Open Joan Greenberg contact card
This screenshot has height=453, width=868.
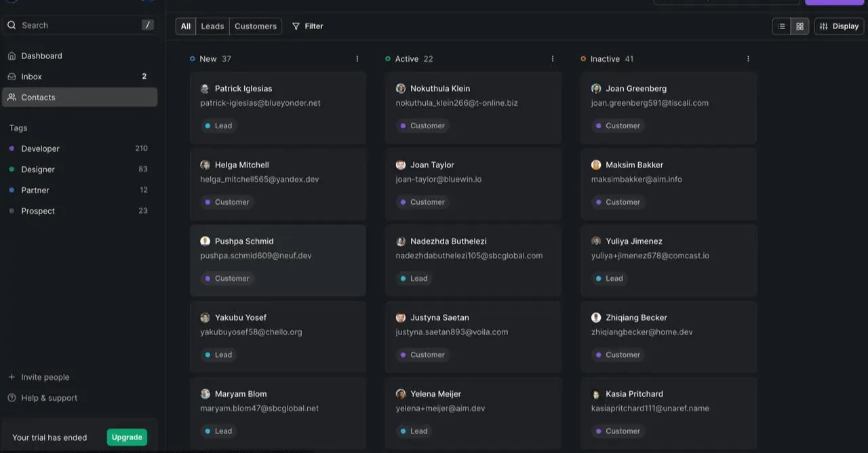tap(669, 107)
